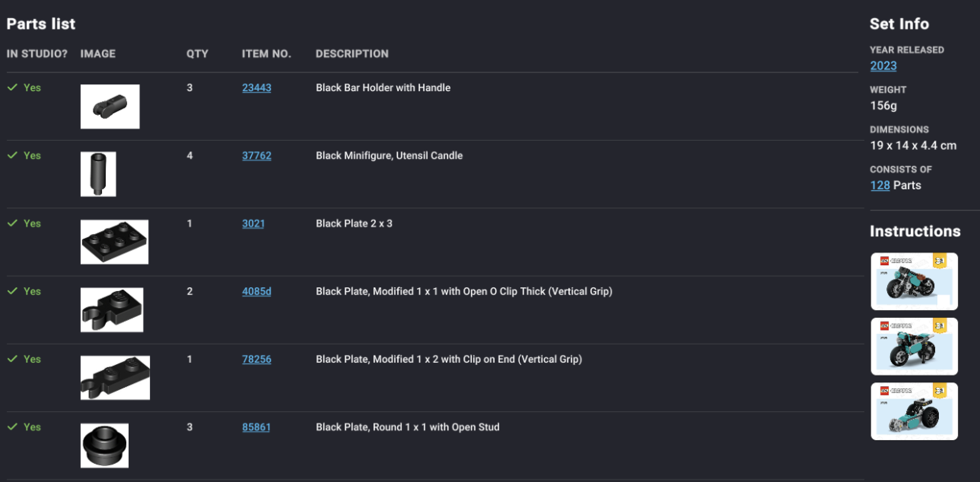
Task: Open the 78256 item link
Action: [256, 359]
